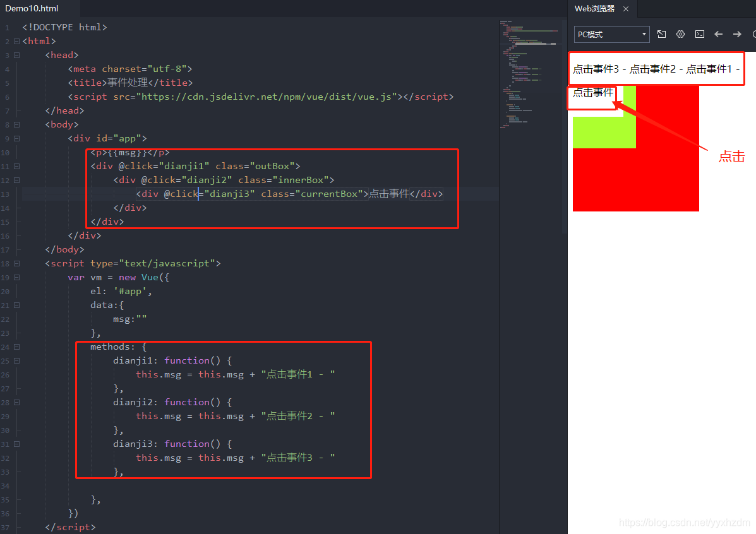
Task: Go back in the Web browser
Action: pyautogui.click(x=718, y=34)
